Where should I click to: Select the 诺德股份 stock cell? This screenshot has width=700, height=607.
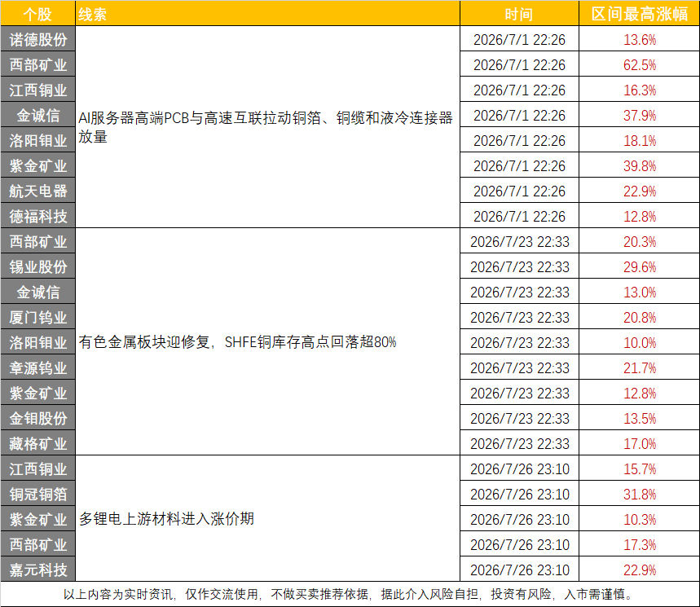[38, 39]
